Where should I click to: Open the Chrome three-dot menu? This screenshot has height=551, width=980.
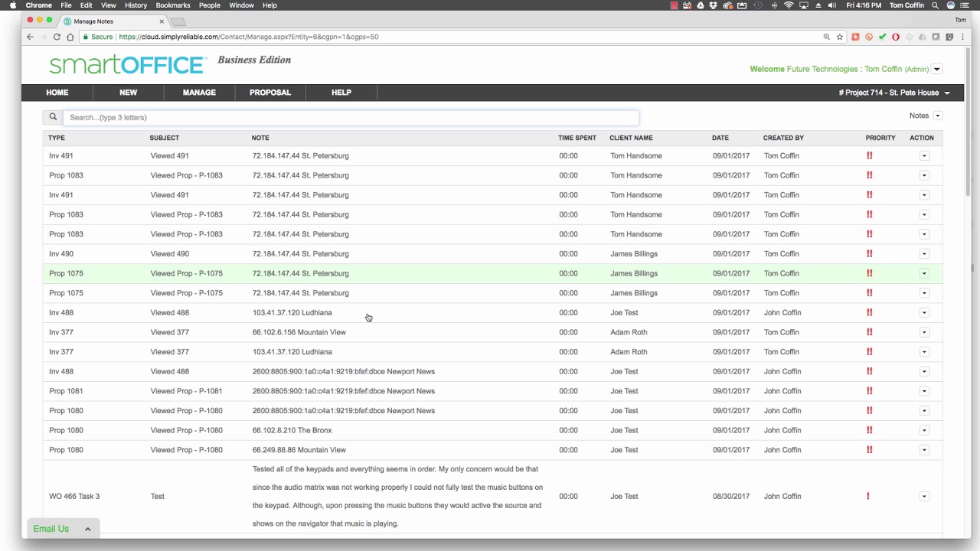pos(962,37)
